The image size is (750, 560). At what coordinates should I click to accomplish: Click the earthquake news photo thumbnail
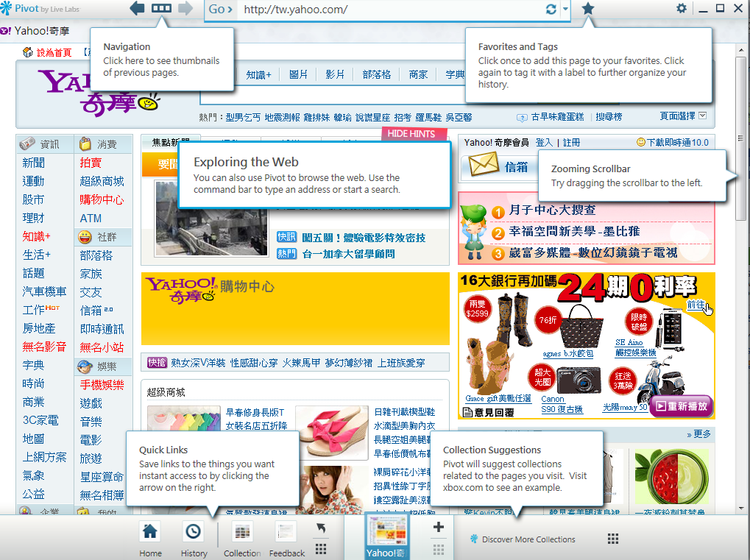point(211,218)
